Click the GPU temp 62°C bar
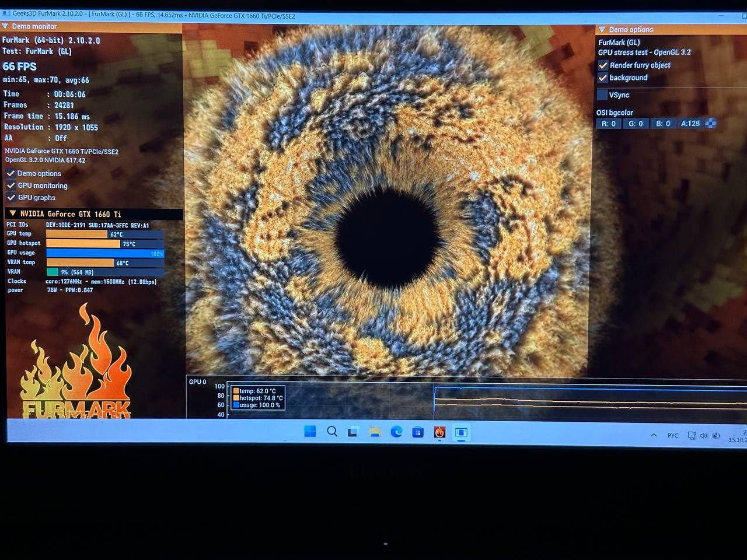747x560 pixels. pos(105,234)
